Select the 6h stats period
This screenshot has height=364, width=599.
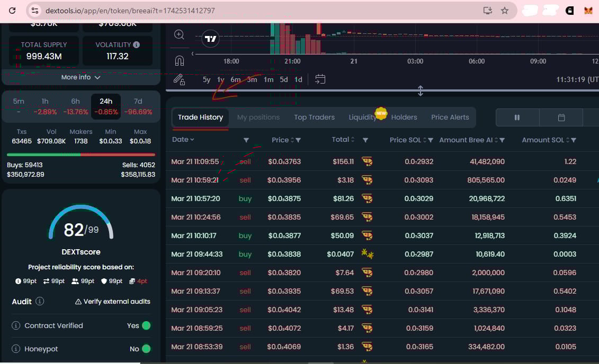75,106
